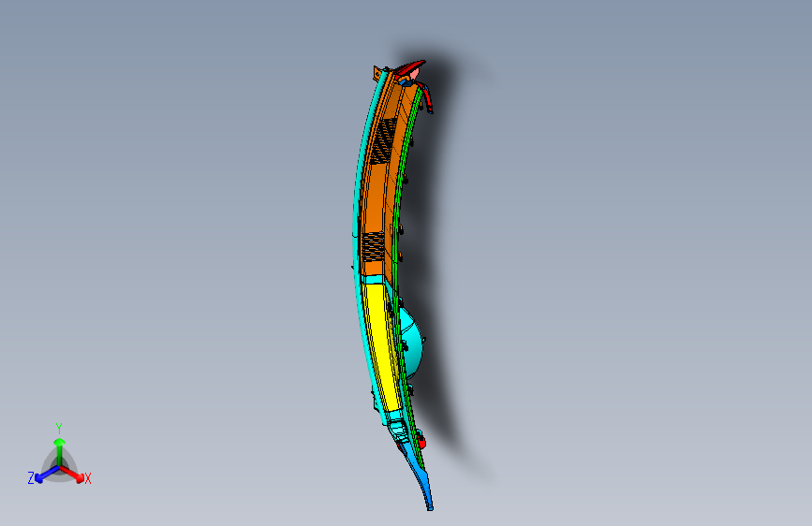Select the red bracket at the model top

coord(410,68)
